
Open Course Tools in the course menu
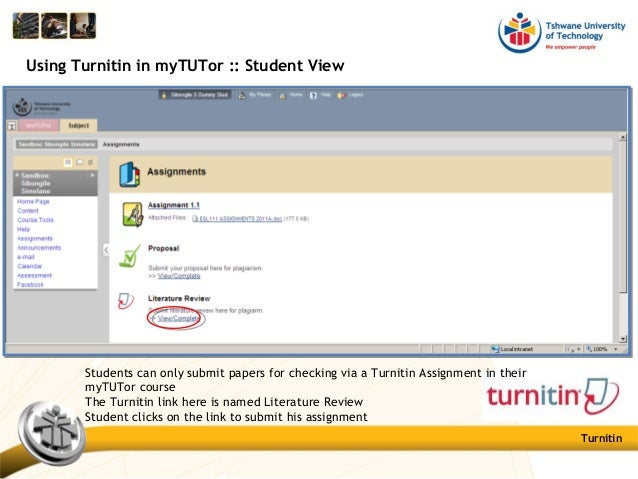click(x=35, y=220)
